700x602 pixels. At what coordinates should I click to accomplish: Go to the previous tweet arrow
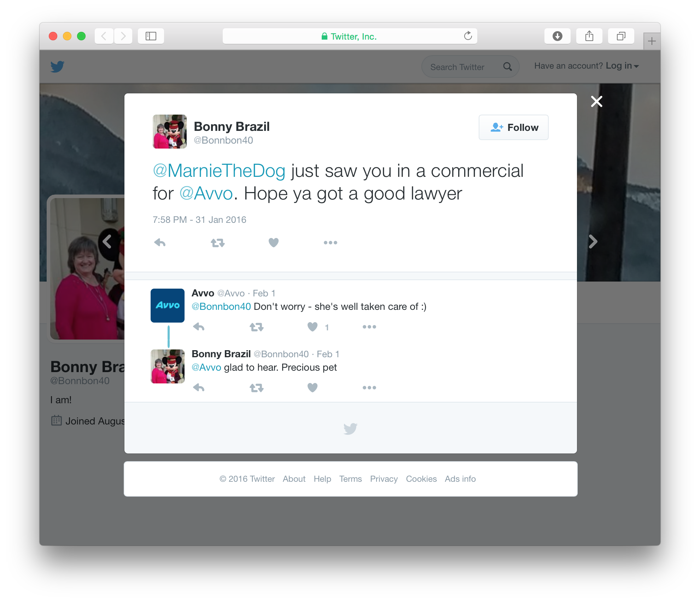click(107, 242)
